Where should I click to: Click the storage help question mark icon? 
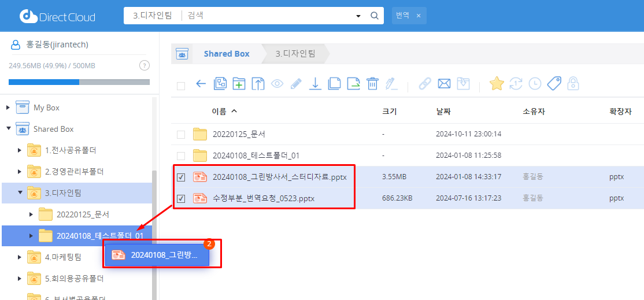[145, 65]
